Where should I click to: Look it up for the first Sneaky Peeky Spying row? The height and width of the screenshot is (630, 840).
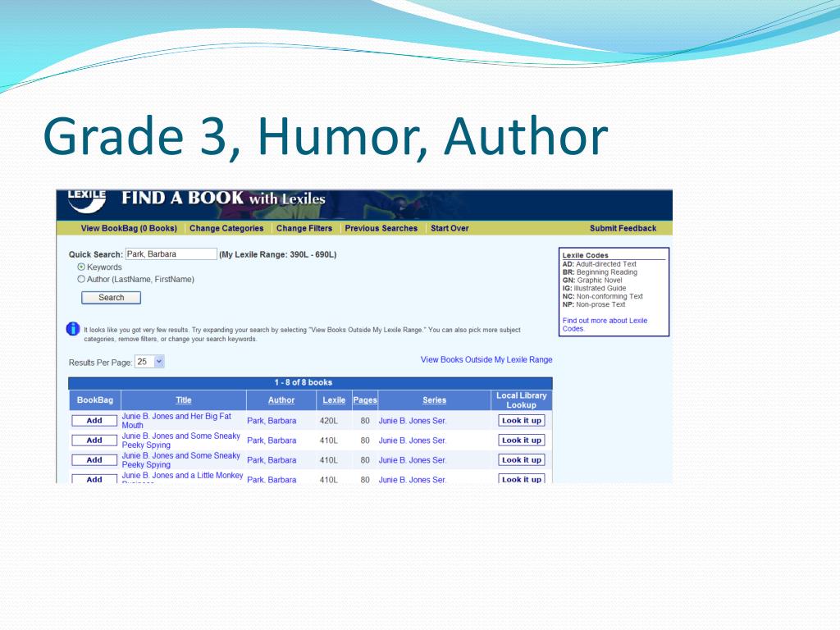coord(521,441)
